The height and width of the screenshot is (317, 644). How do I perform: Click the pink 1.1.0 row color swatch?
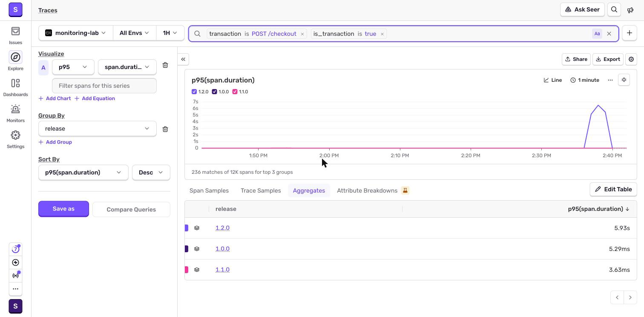click(187, 270)
